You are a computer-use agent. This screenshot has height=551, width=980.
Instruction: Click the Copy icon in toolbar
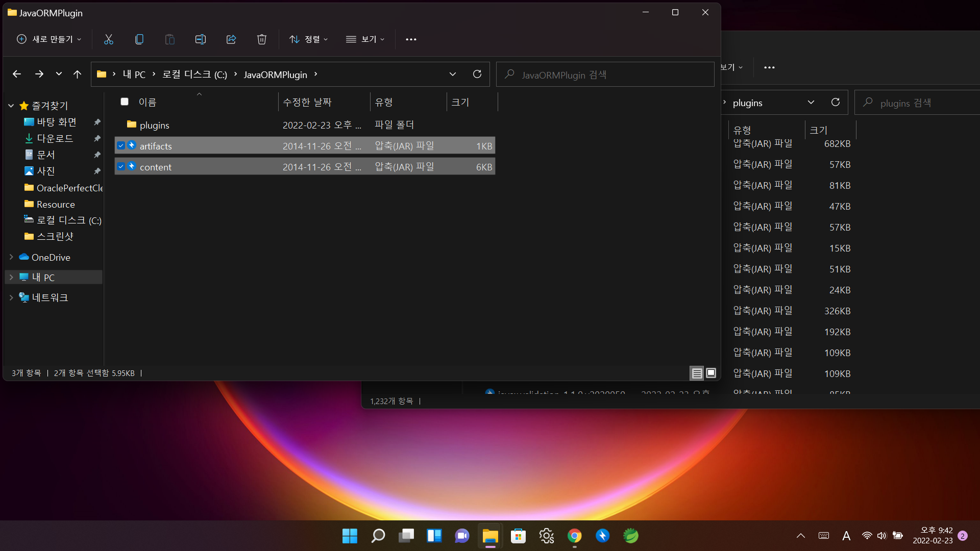[139, 39]
